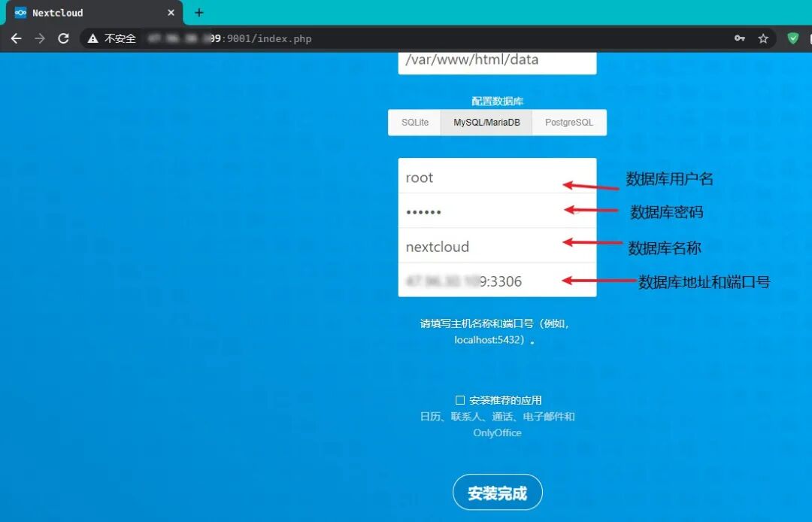Click the database host field ending :3306

coord(497,280)
